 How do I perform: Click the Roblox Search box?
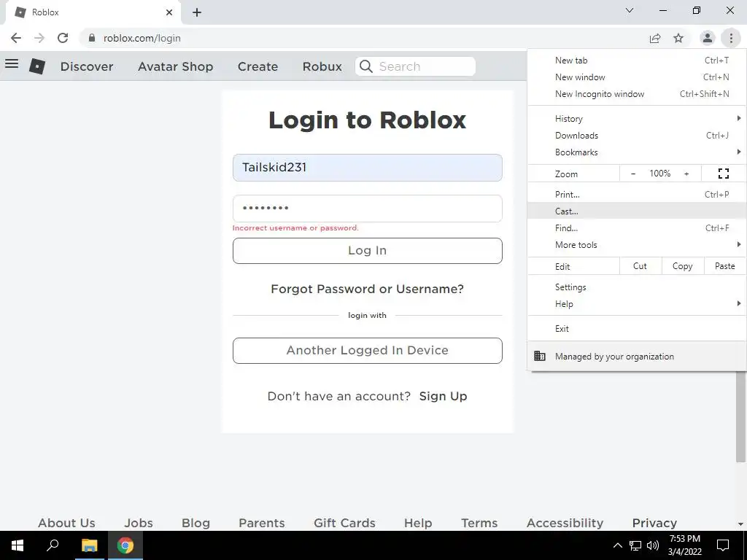415,66
